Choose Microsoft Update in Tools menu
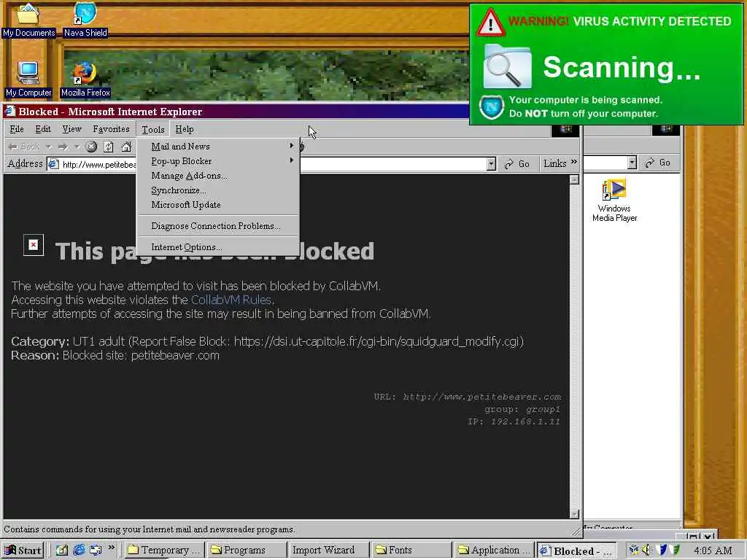This screenshot has height=560, width=747. tap(217, 205)
